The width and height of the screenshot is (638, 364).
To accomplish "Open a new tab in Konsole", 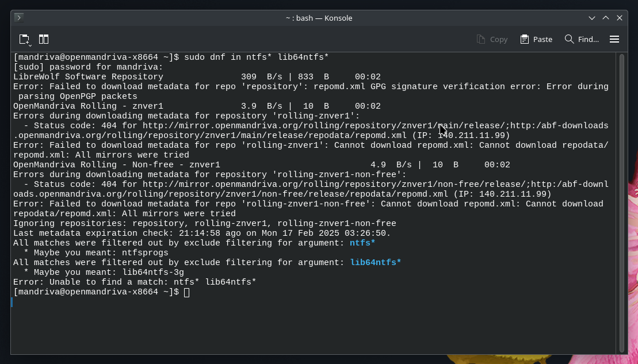I will (x=24, y=39).
